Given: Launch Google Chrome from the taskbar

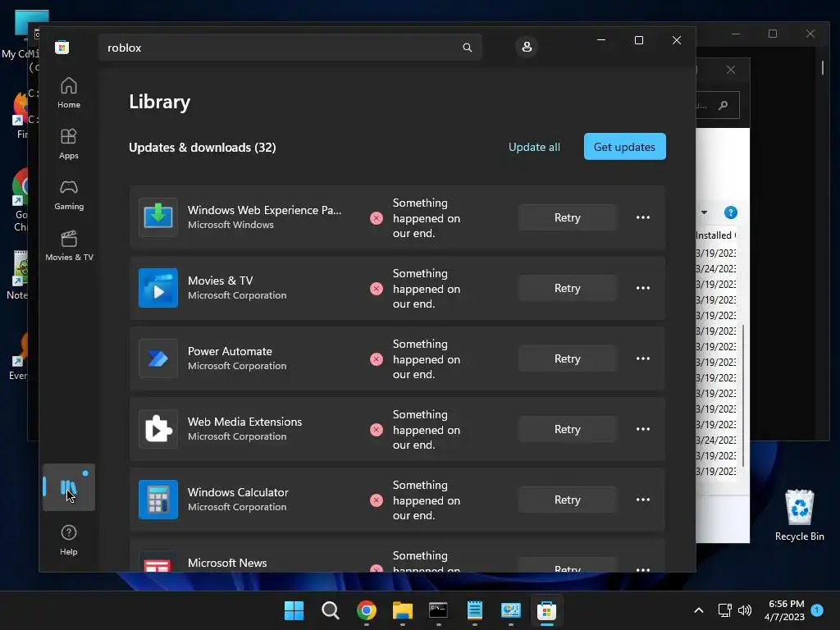Looking at the screenshot, I should (367, 610).
